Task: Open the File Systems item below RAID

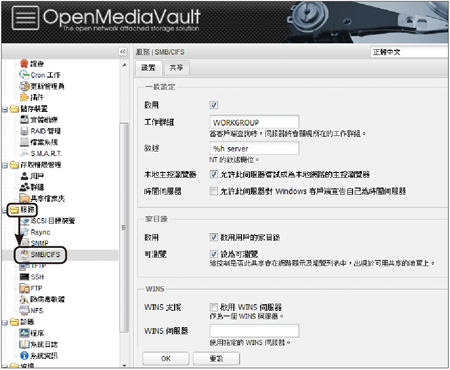Action: click(x=39, y=142)
